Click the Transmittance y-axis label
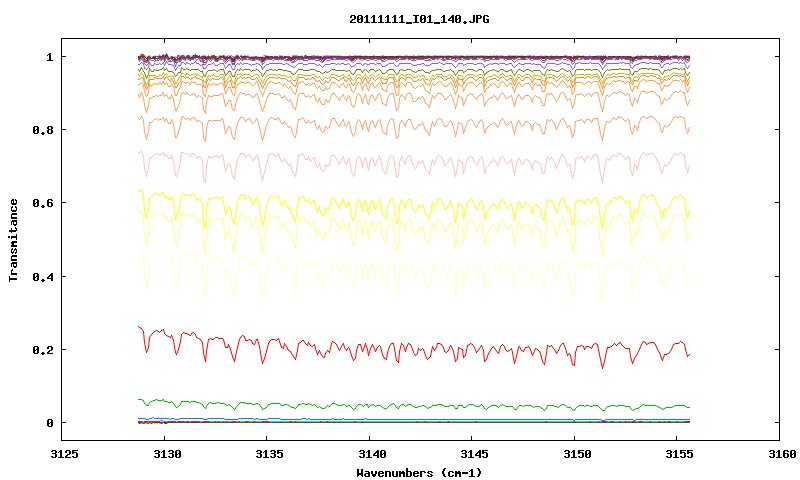The width and height of the screenshot is (800, 480). coord(13,240)
